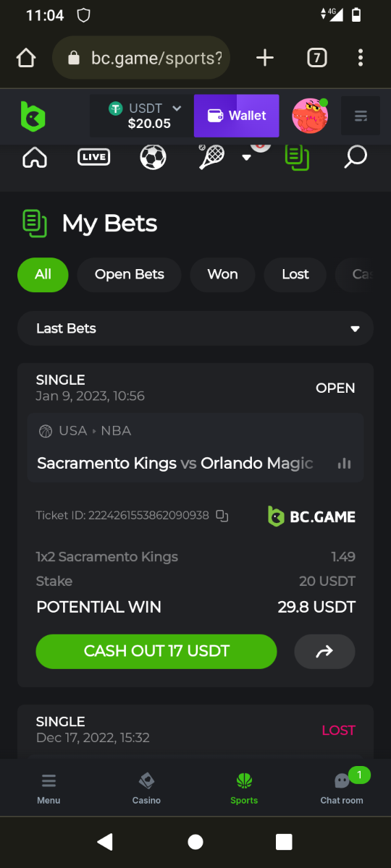Select the soccer ball sport icon
Image resolution: width=391 pixels, height=868 pixels.
click(153, 157)
